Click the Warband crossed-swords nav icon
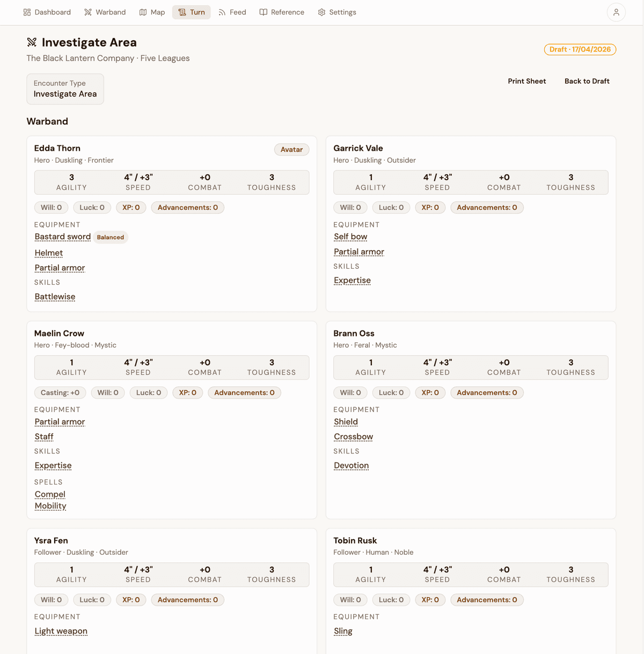Image resolution: width=644 pixels, height=654 pixels. pyautogui.click(x=88, y=12)
